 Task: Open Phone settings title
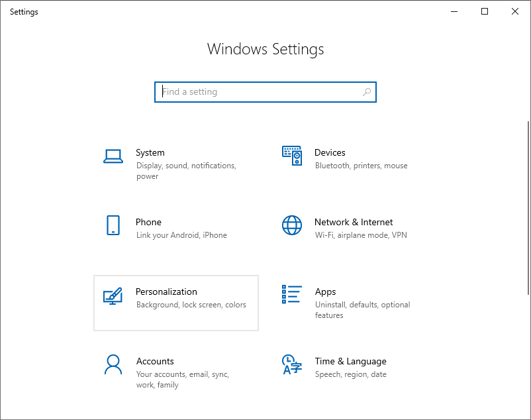point(148,222)
